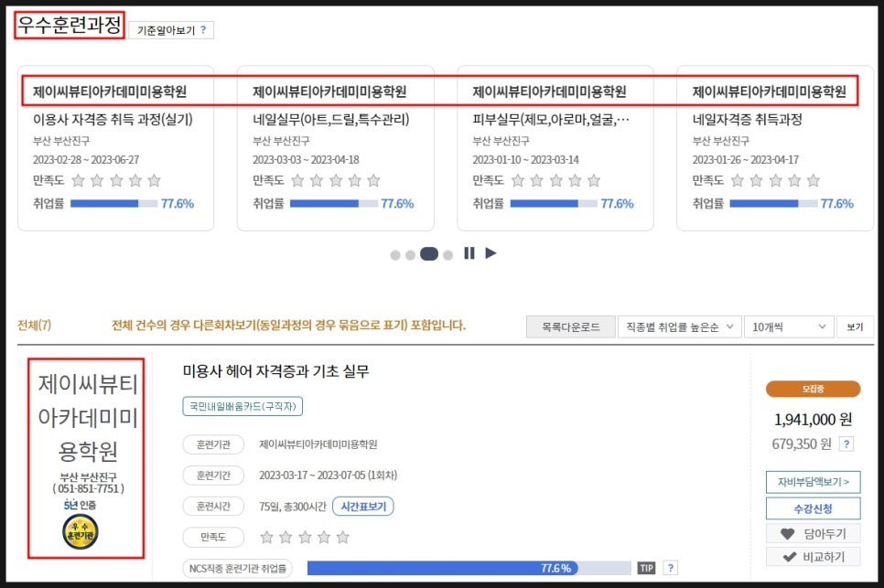
Task: Click 기준알아보기 help button
Action: pyautogui.click(x=171, y=30)
